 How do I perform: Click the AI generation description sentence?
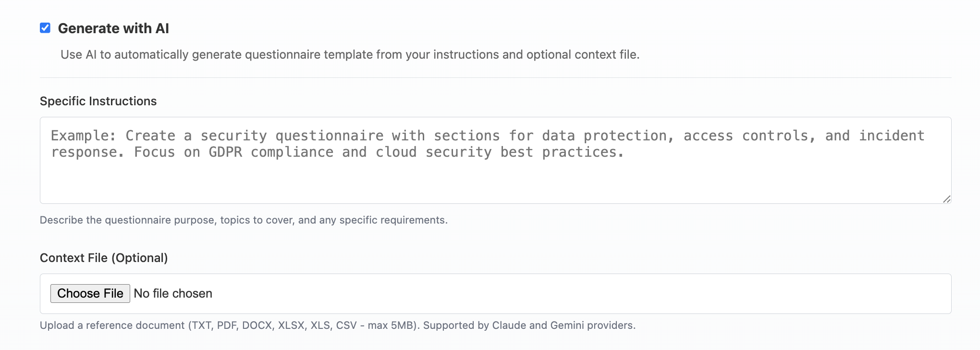(350, 55)
